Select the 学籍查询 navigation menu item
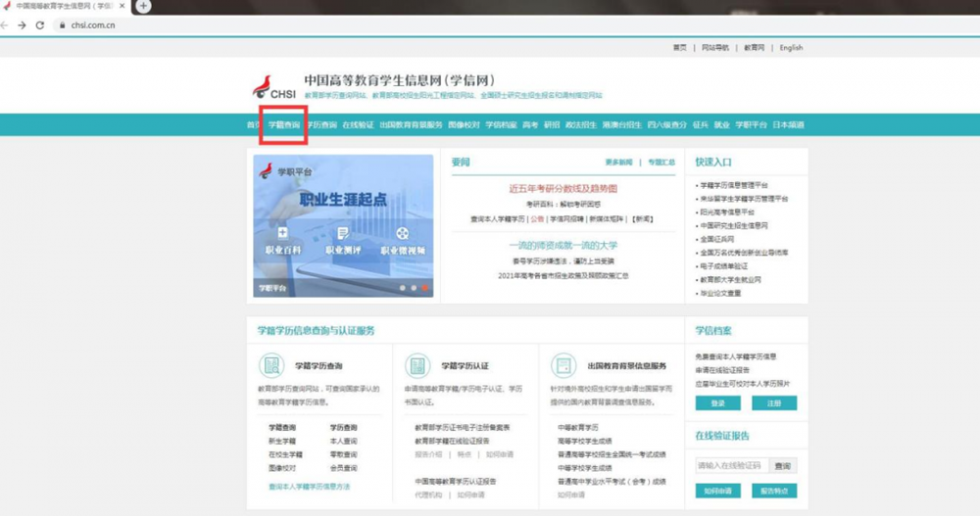 click(x=284, y=125)
